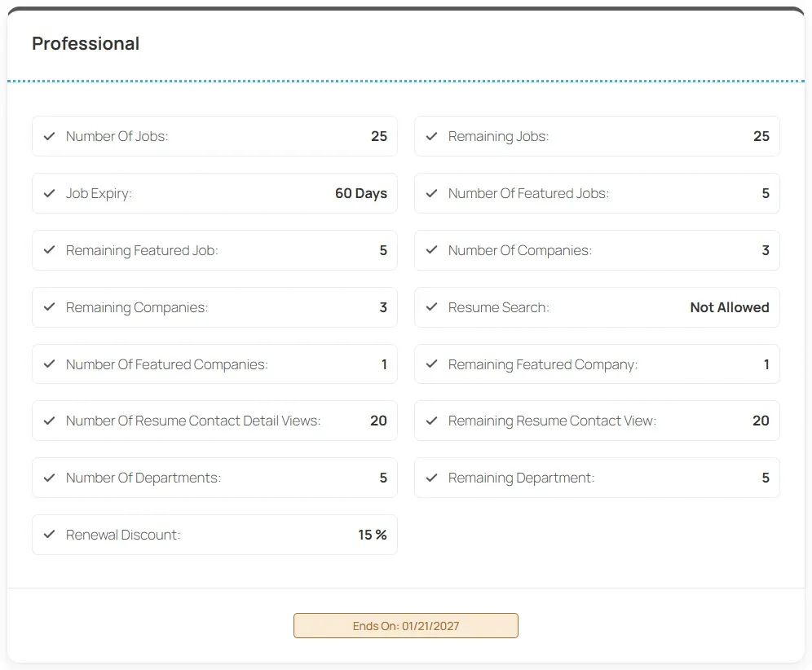Click the 1 value for Number Of Featured Companies
Image resolution: width=812 pixels, height=670 pixels.
[x=384, y=364]
